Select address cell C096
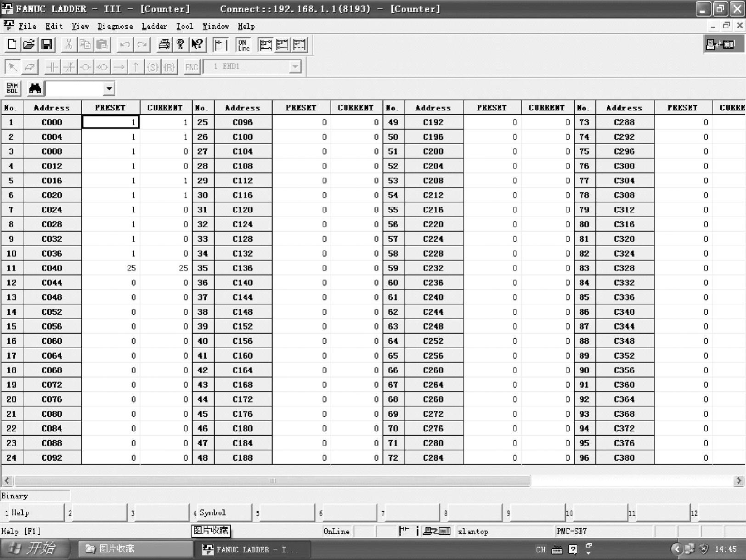 point(243,122)
